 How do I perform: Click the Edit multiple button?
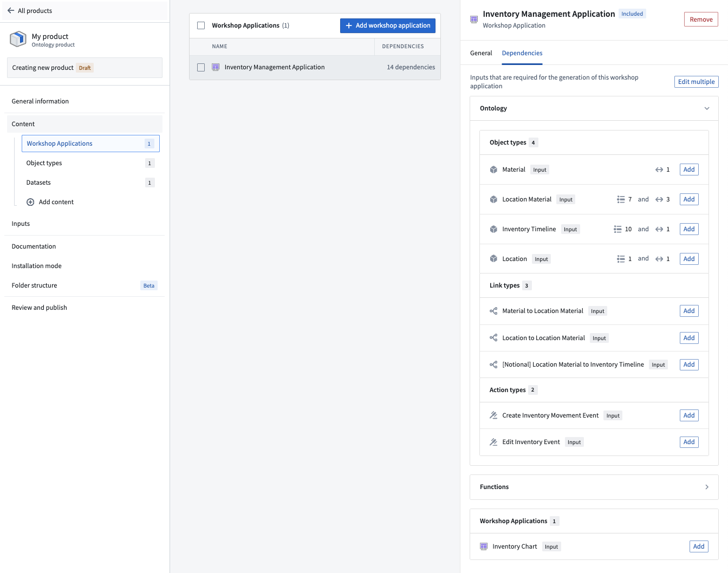pyautogui.click(x=697, y=82)
